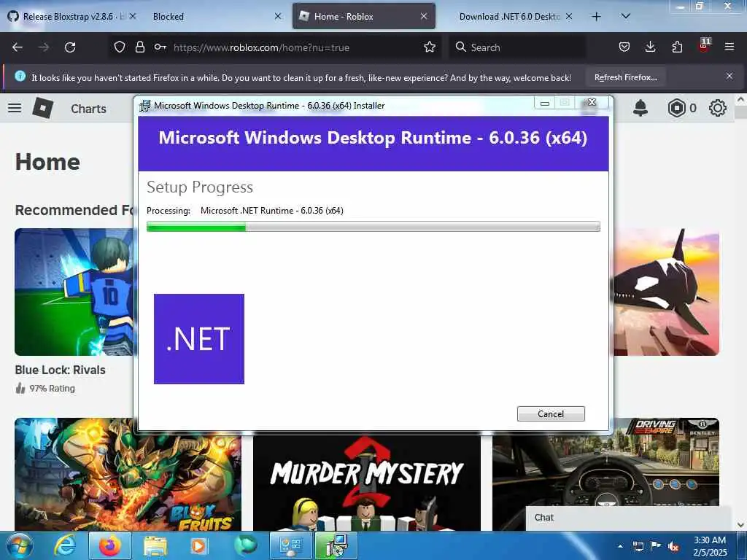Open saved password key icon

[160, 47]
